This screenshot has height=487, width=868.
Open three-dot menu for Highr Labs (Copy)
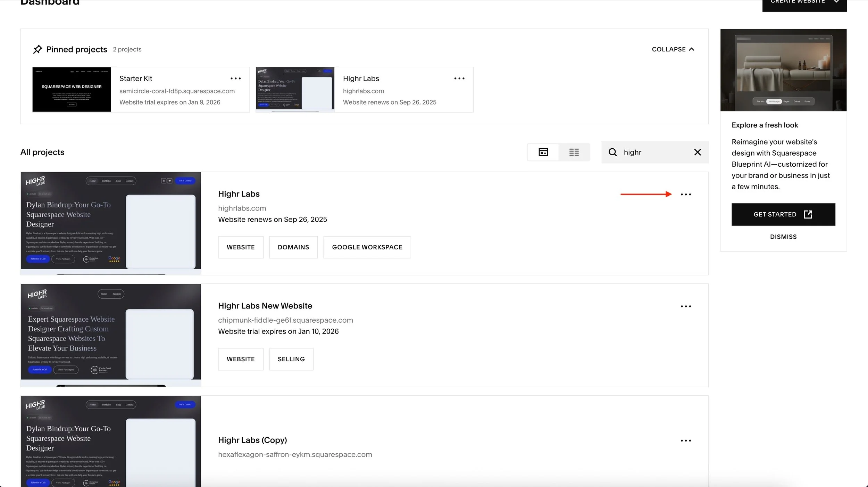pos(685,441)
